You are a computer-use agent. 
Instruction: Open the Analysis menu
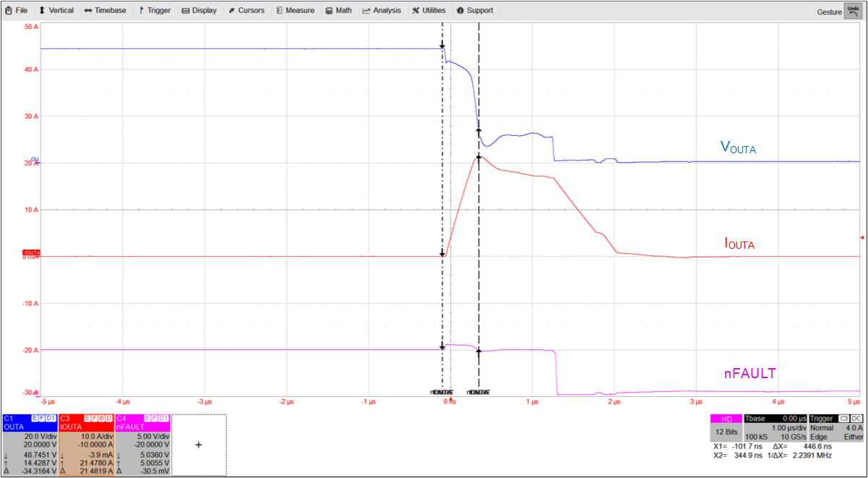tap(382, 10)
